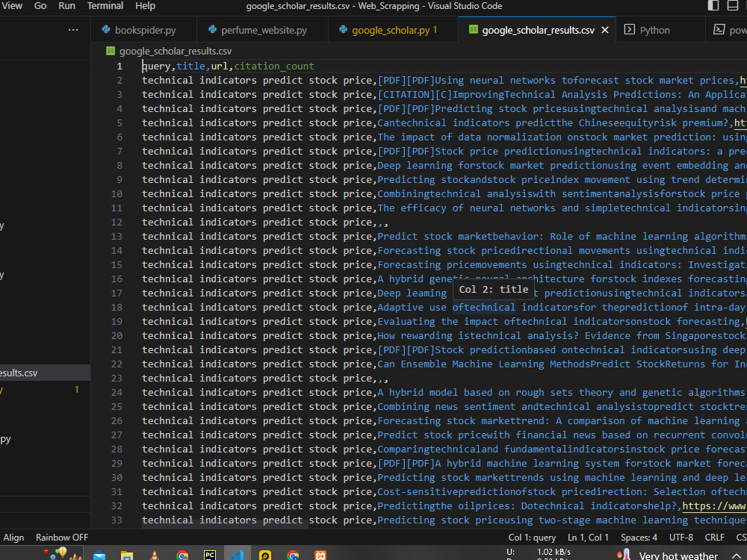Click Align in the status bar
747x560 pixels.
point(13,538)
